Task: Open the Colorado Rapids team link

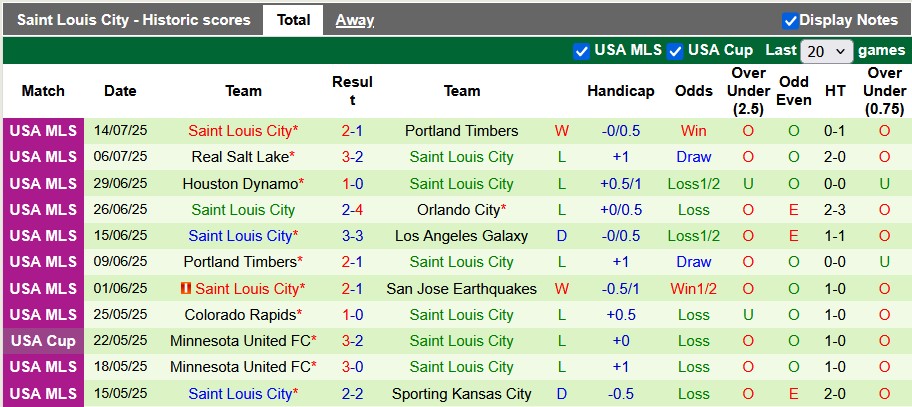Action: [x=240, y=315]
